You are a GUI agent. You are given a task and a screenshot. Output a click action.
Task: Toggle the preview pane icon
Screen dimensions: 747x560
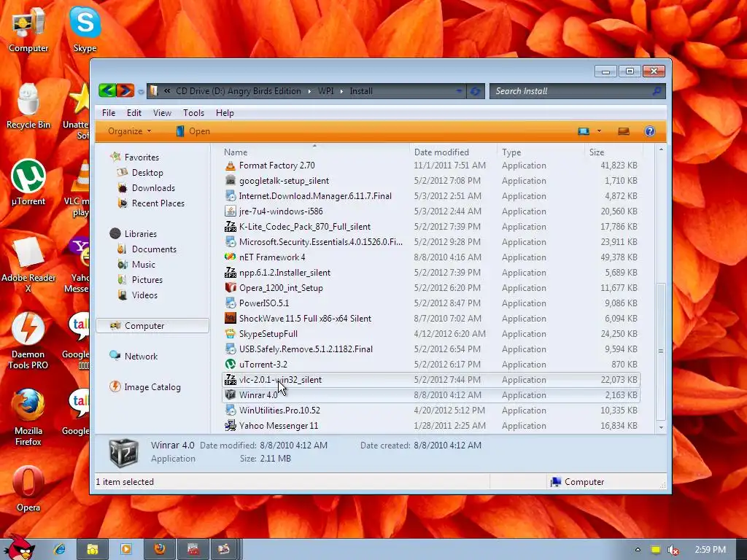tap(624, 131)
